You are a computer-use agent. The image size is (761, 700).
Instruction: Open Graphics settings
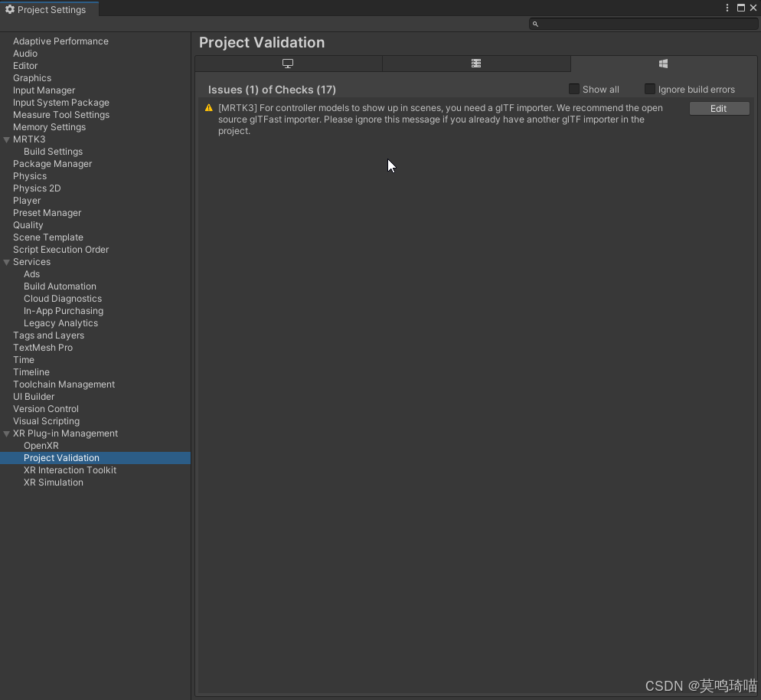pos(32,77)
